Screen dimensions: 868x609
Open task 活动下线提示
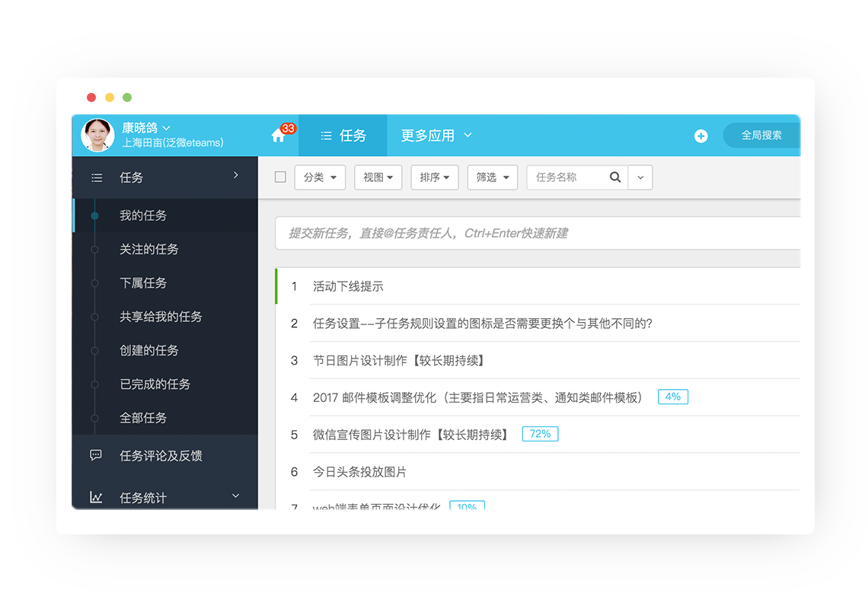click(x=348, y=286)
